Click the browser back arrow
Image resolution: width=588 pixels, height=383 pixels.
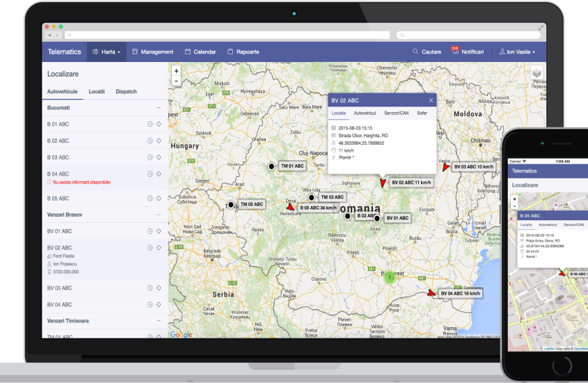pos(49,36)
